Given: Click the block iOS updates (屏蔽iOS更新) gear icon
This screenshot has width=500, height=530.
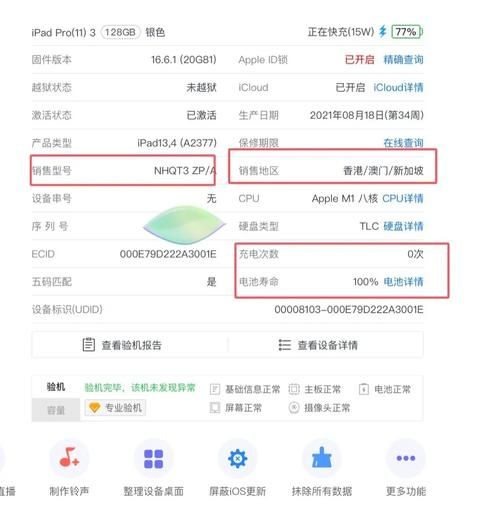Looking at the screenshot, I should [238, 458].
